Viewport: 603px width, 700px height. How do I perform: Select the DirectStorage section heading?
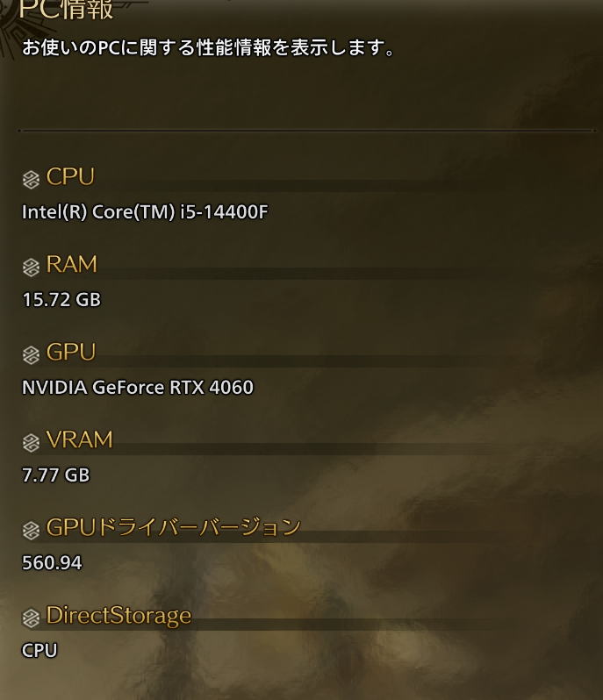(x=118, y=616)
